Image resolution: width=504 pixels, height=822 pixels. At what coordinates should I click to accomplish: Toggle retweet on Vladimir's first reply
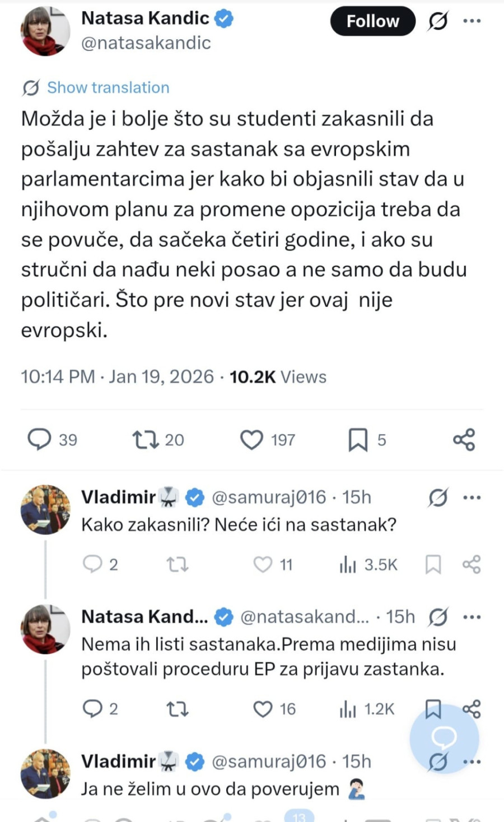click(x=178, y=565)
